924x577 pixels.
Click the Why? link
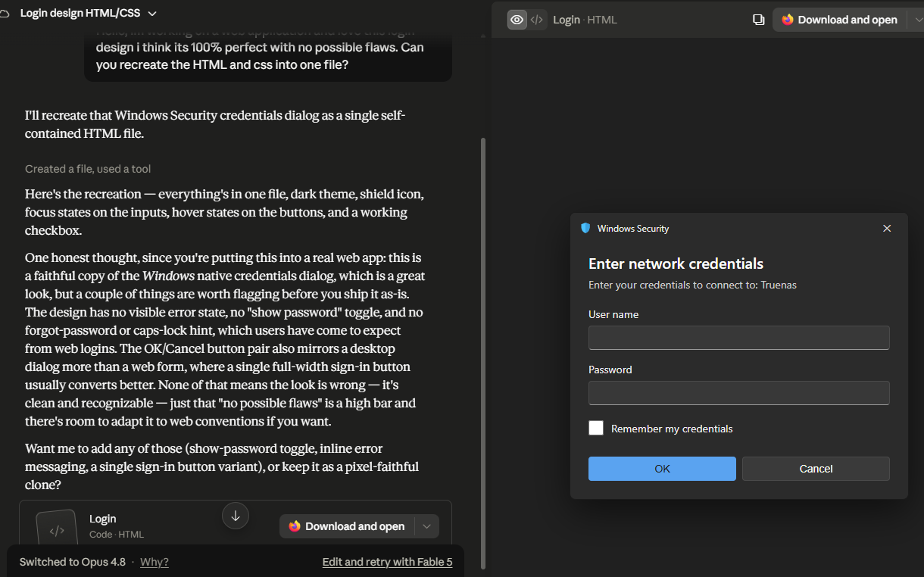[155, 562]
